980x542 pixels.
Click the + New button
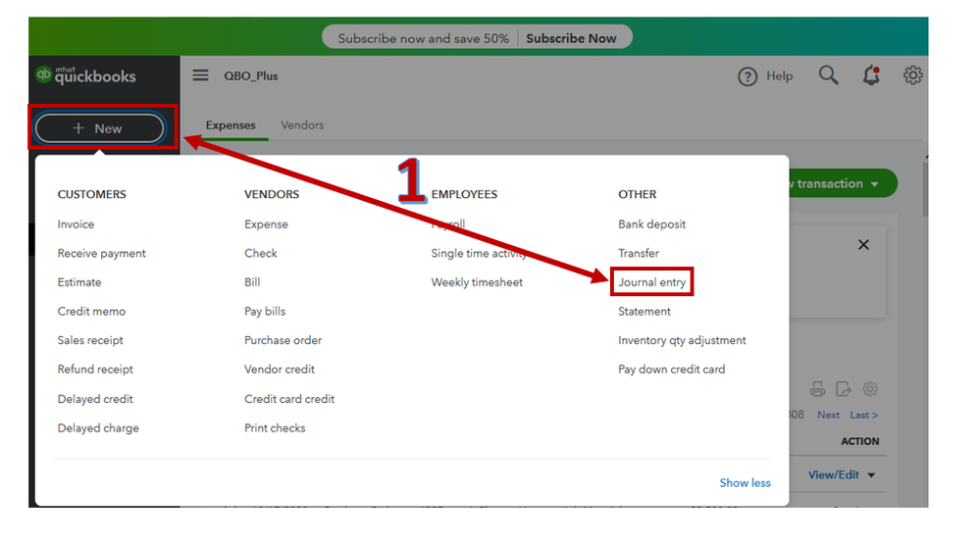point(100,128)
